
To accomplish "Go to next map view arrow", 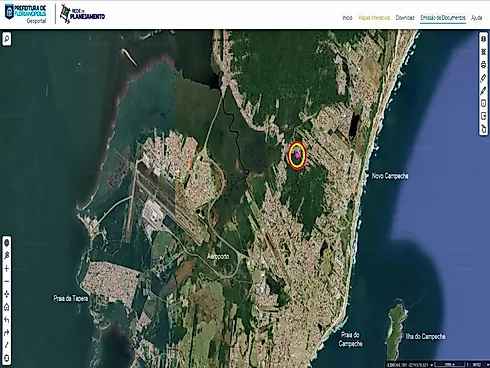I will [x=6, y=333].
